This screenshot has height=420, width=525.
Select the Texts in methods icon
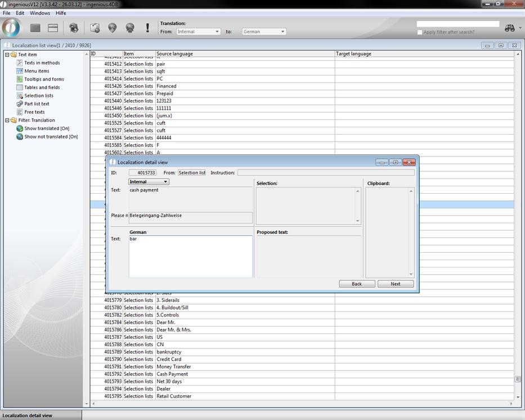pos(20,63)
